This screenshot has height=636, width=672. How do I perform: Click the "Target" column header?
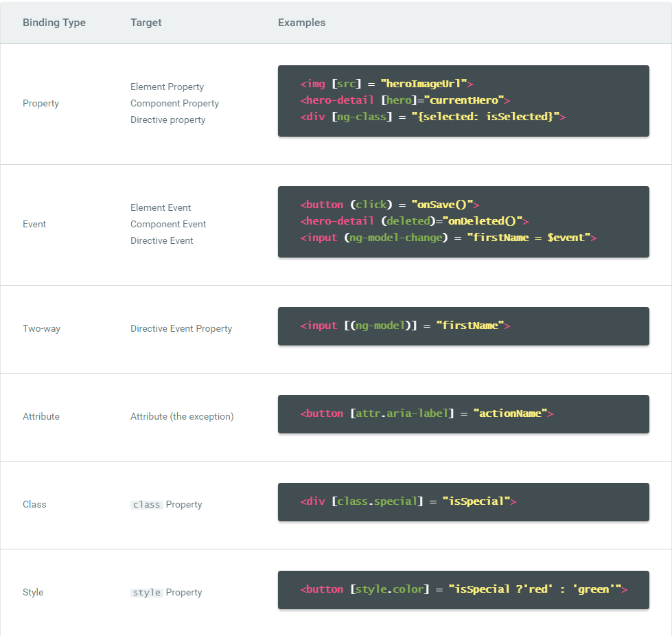[146, 23]
